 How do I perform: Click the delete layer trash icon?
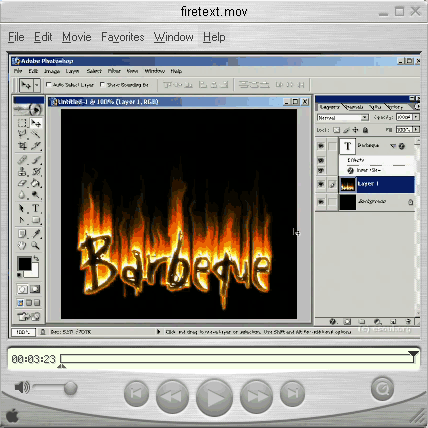(408, 322)
